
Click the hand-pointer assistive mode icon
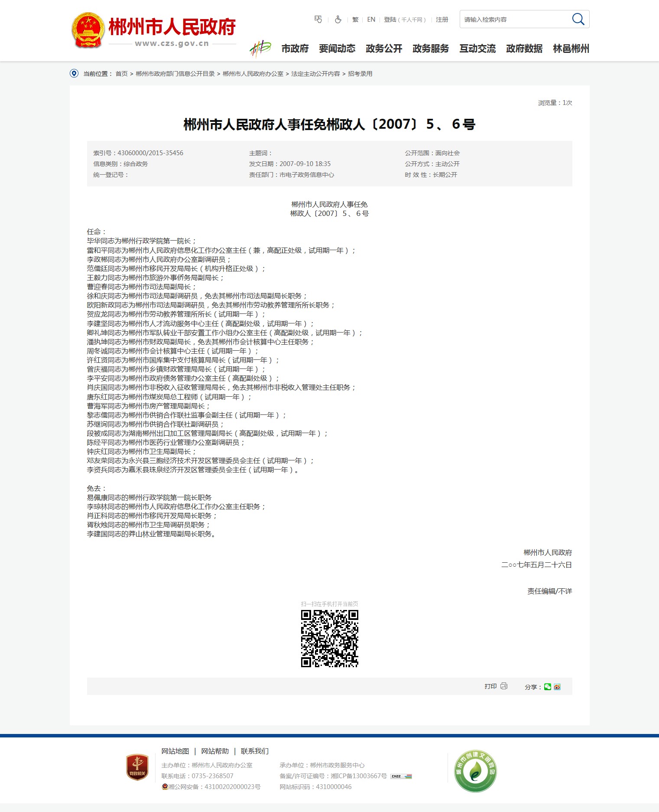click(318, 20)
